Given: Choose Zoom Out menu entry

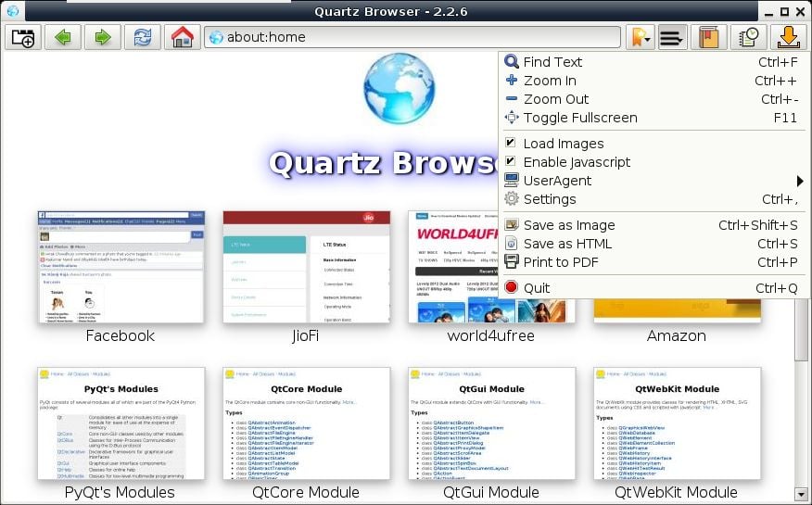Looking at the screenshot, I should click(x=654, y=99).
